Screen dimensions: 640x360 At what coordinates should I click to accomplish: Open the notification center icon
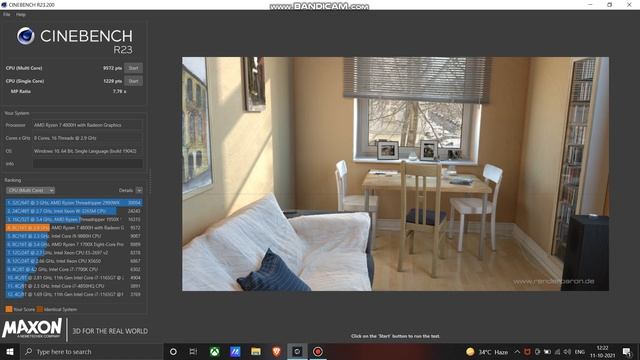627,351
